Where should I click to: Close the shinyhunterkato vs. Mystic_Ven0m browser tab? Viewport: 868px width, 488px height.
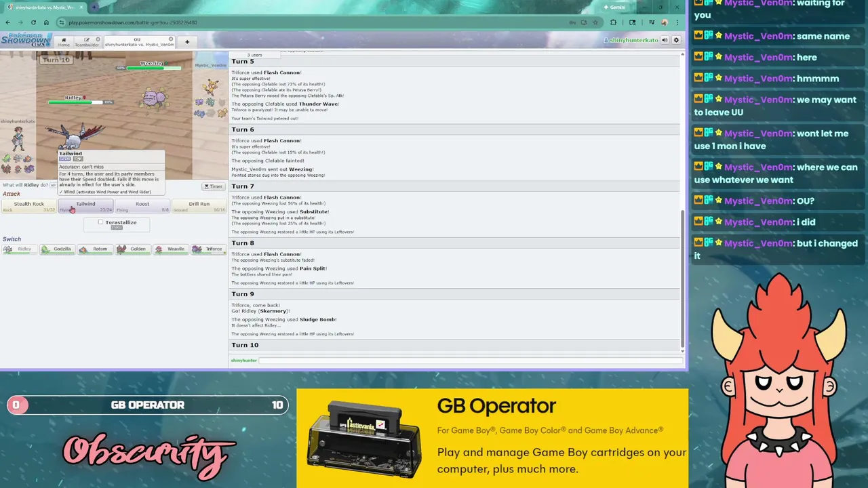click(x=83, y=7)
